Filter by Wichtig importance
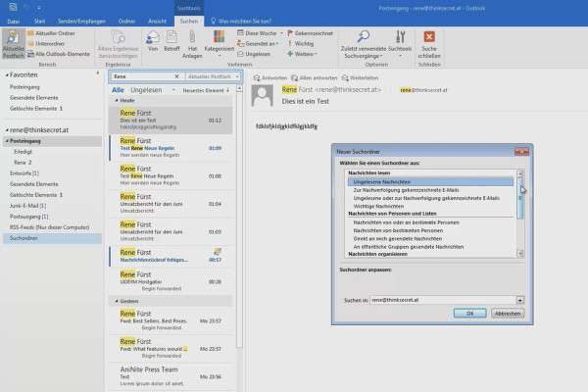This screenshot has width=588, height=392. tap(301, 43)
